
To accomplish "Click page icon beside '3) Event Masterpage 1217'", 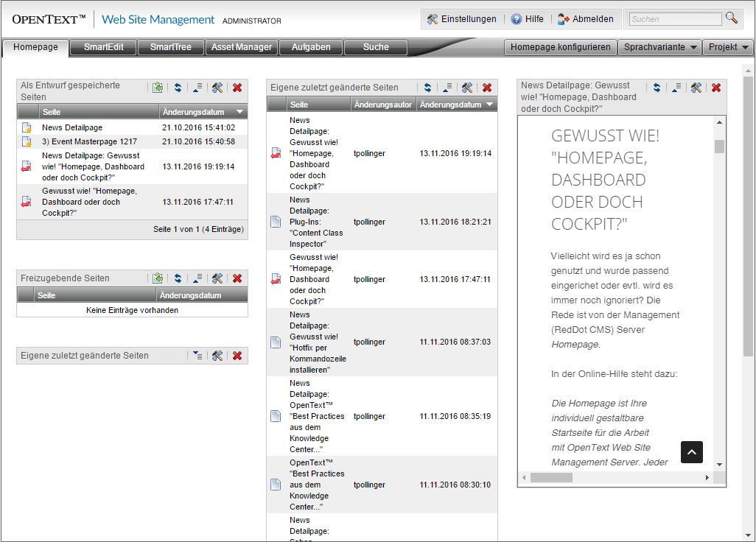I will [27, 141].
